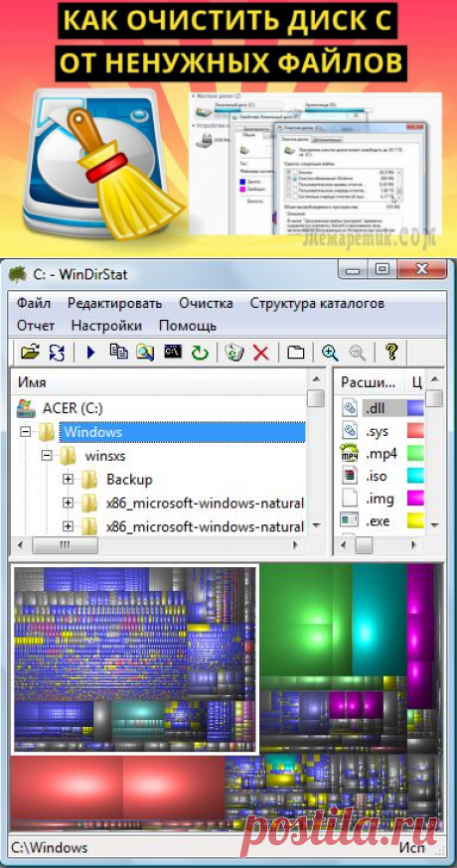Open the Помощь menu
The width and height of the screenshot is (457, 868).
[x=187, y=326]
